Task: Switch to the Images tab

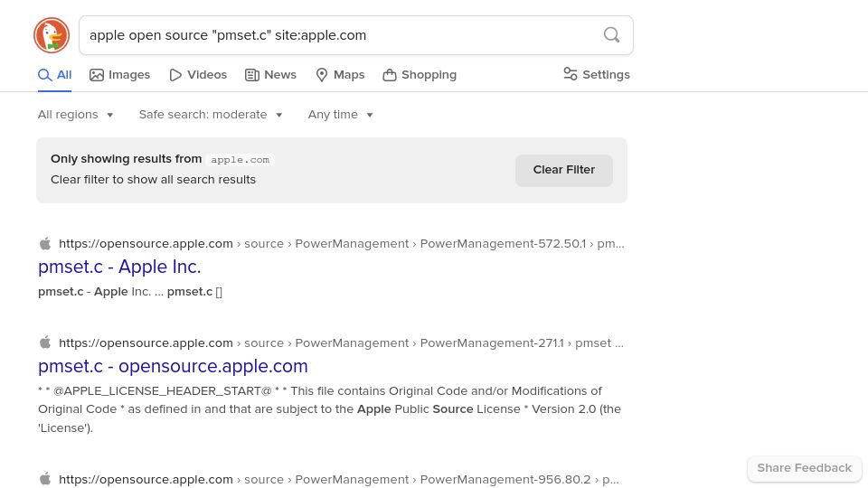Action: pos(119,75)
